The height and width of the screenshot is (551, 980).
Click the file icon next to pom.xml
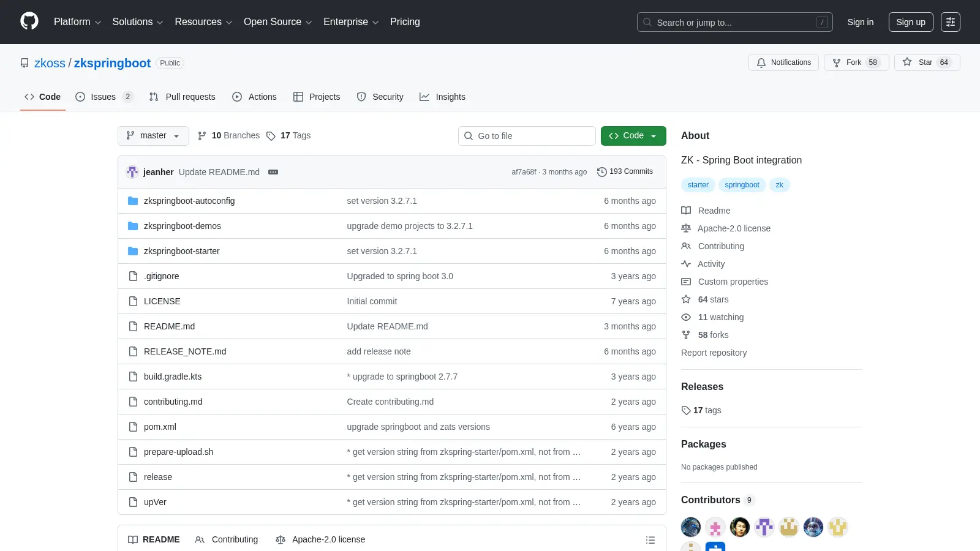pyautogui.click(x=133, y=427)
